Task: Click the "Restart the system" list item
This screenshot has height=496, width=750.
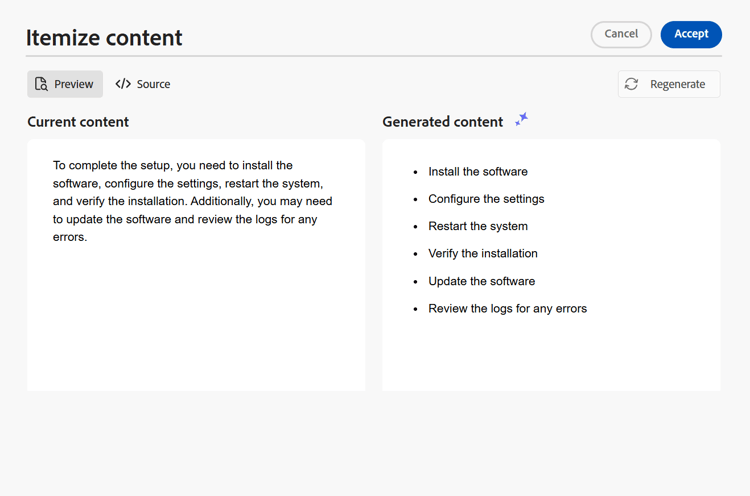Action: pyautogui.click(x=478, y=226)
